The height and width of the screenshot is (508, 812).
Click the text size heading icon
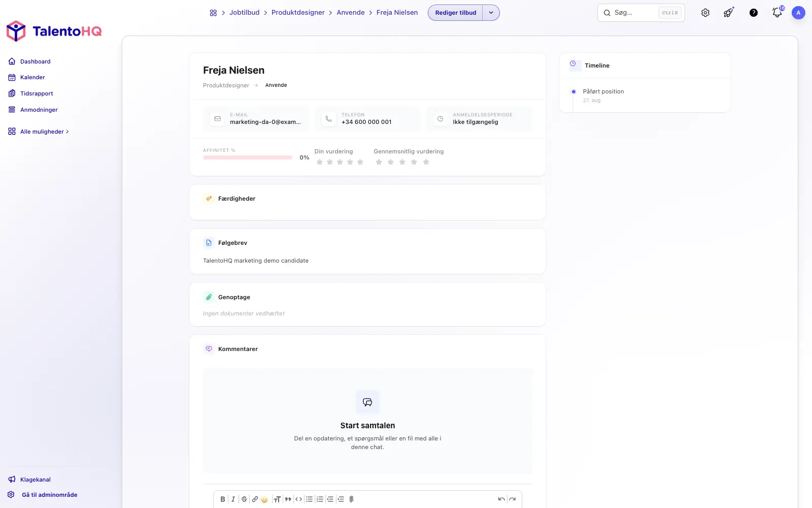click(277, 499)
